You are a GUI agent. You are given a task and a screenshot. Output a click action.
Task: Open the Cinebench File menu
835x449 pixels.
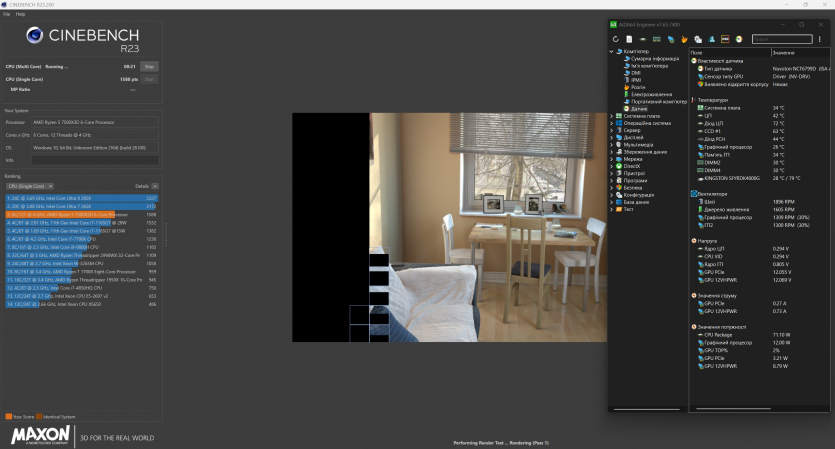(8, 14)
